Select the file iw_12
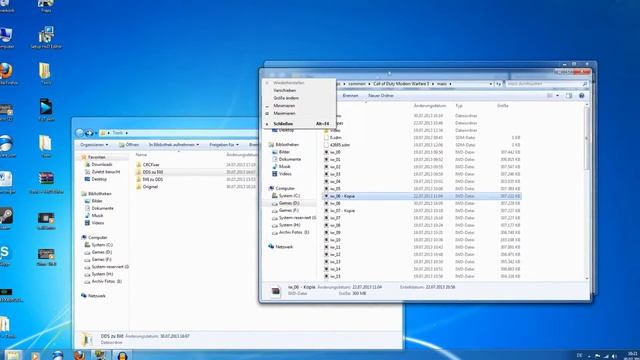 (x=335, y=254)
